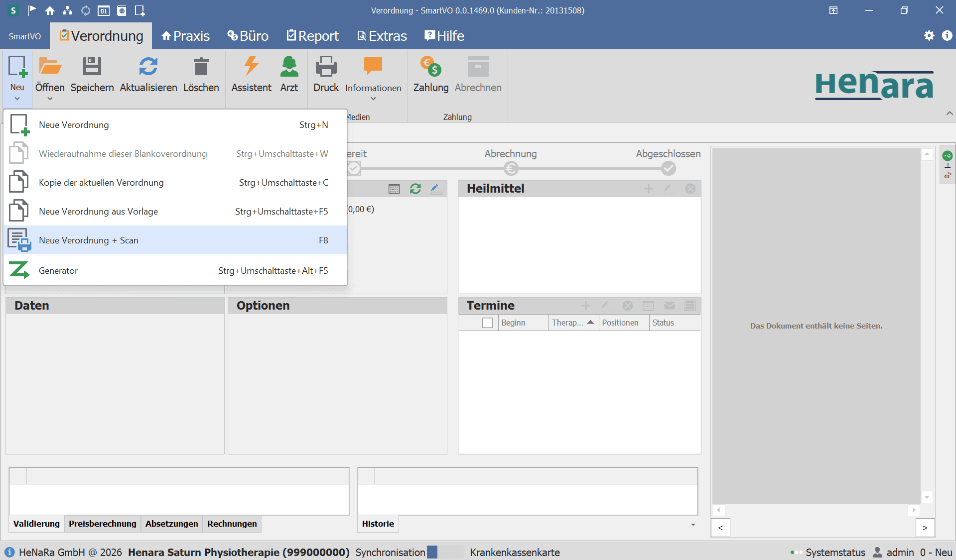Click the document preview vertical scrollbar down arrow
Viewport: 956px width, 560px height.
pos(927,497)
